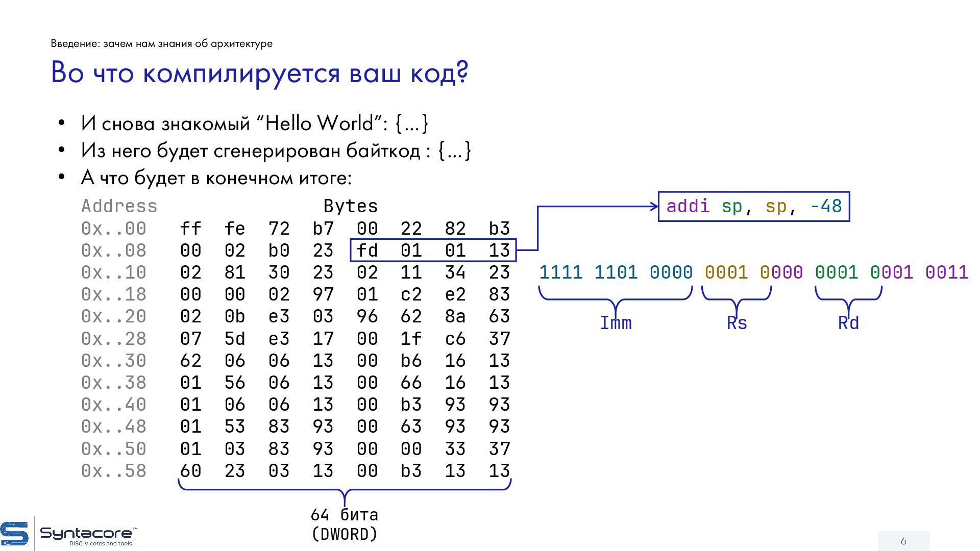Click the highlighted fd 01 01 13 bytes
The image size is (980, 551).
433,251
